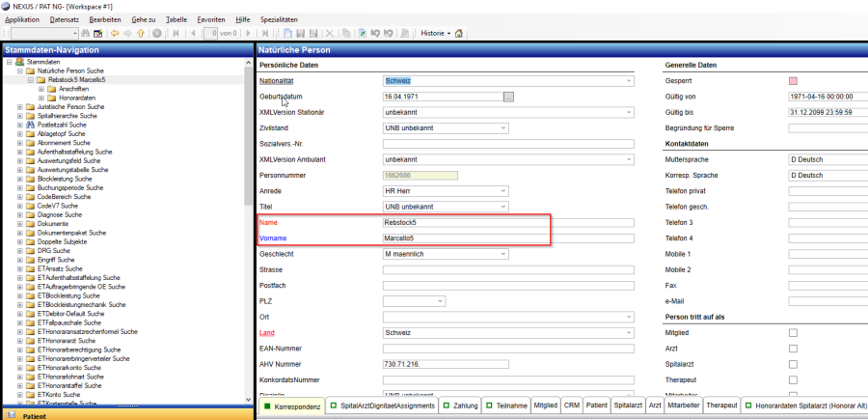Click the binoculars icon beside Postleitzahl Suche

pyautogui.click(x=30, y=125)
